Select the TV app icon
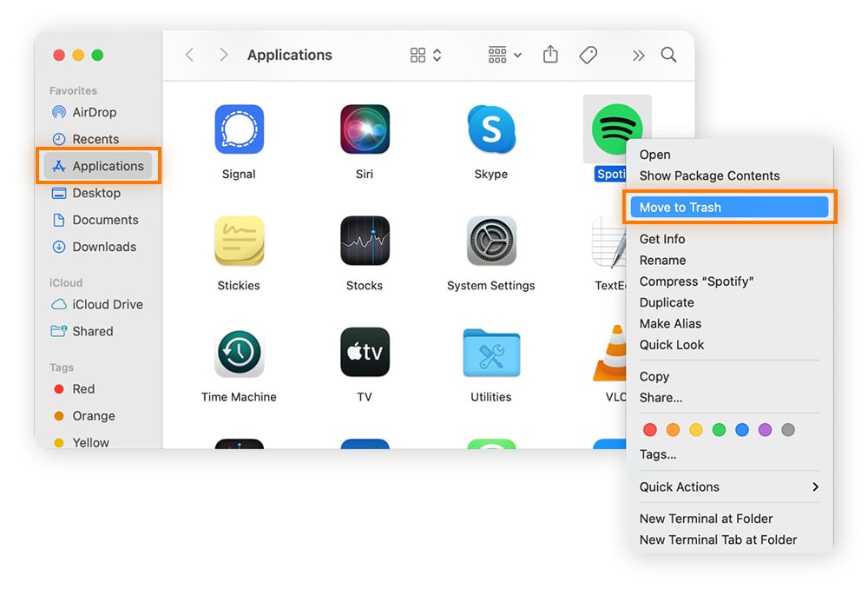868x589 pixels. (365, 353)
